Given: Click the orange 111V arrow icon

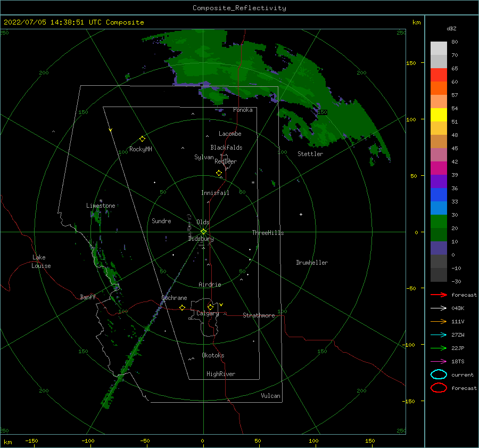Looking at the screenshot, I should tap(439, 321).
